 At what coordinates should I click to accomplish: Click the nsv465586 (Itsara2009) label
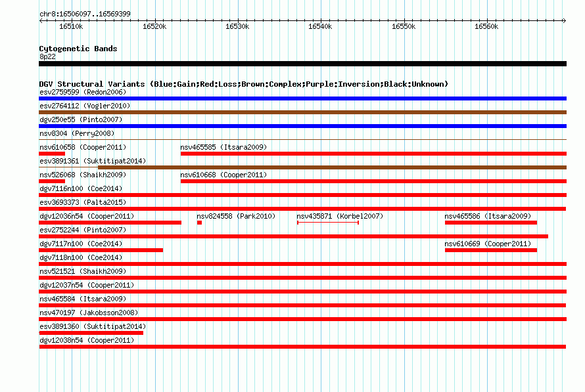pos(488,216)
